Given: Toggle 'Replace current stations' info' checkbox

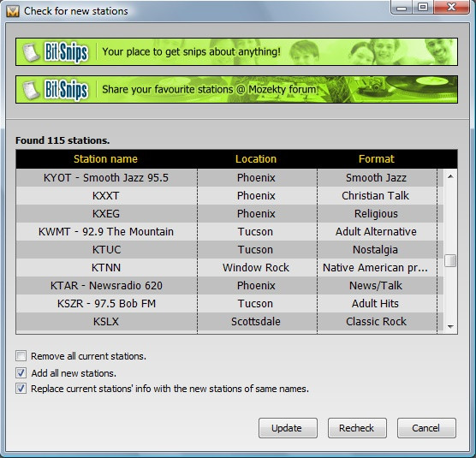Looking at the screenshot, I should coord(21,388).
